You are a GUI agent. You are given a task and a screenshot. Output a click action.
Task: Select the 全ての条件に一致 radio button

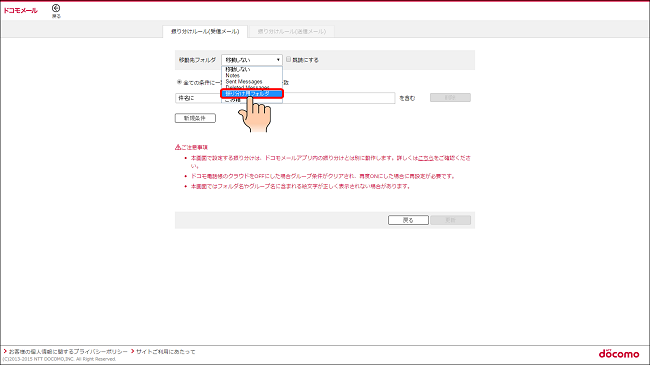pos(179,82)
